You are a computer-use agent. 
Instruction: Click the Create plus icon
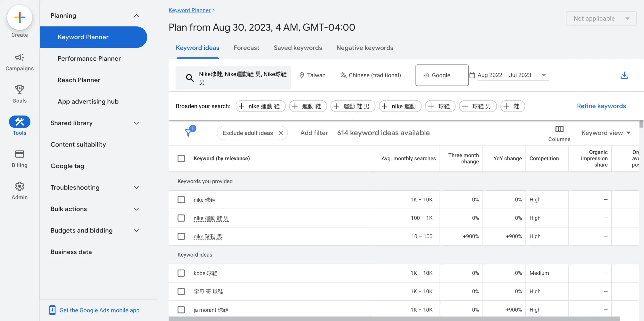click(20, 17)
